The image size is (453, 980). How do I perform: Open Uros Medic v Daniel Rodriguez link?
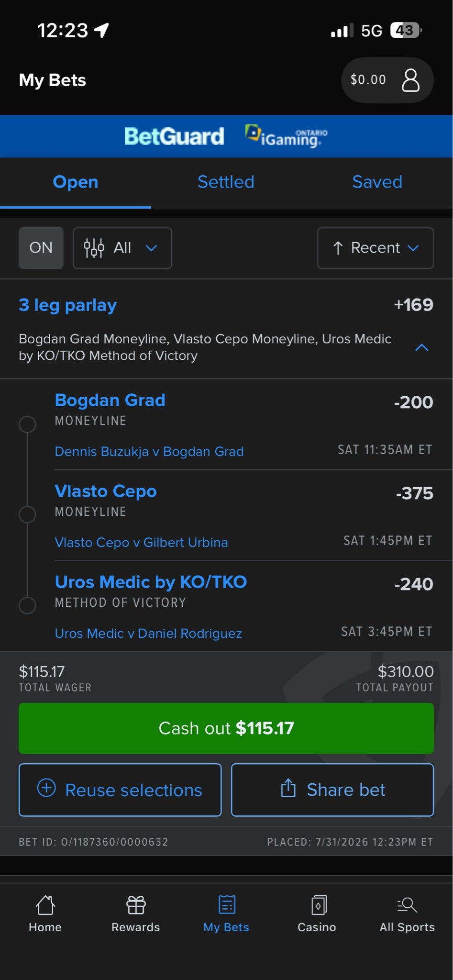click(x=148, y=633)
